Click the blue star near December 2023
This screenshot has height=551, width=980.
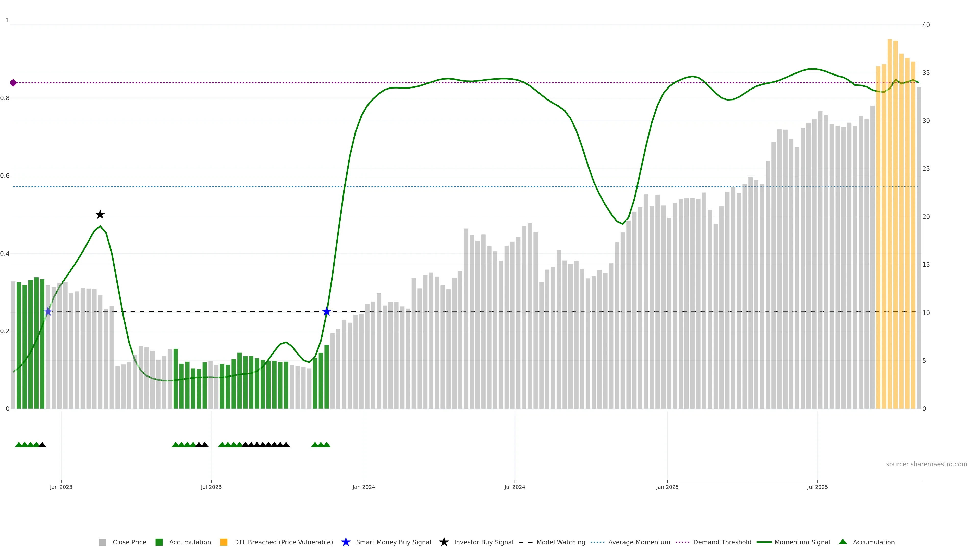pyautogui.click(x=326, y=312)
